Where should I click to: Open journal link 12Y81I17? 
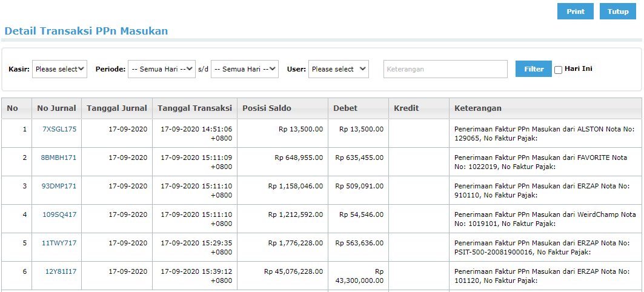[61, 271]
